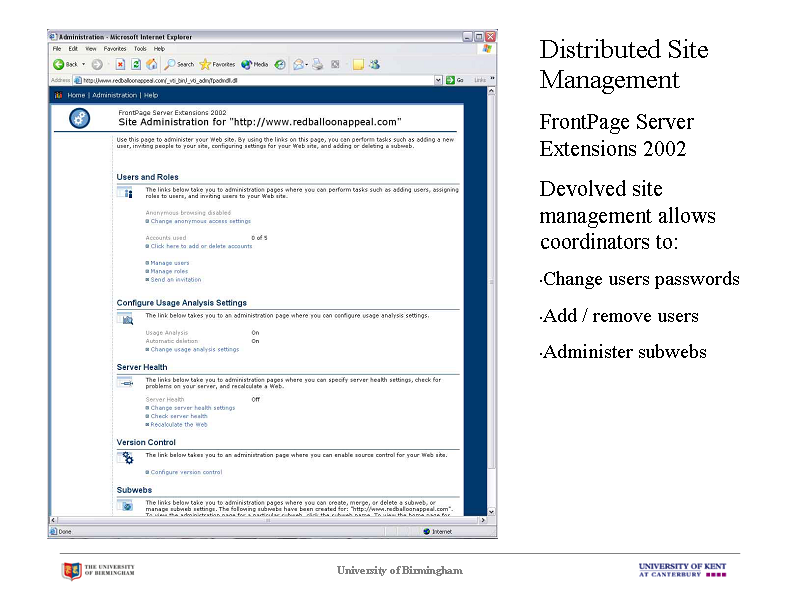This screenshot has height=600, width=800.
Task: Open the Manage users link
Action: pyautogui.click(x=169, y=263)
